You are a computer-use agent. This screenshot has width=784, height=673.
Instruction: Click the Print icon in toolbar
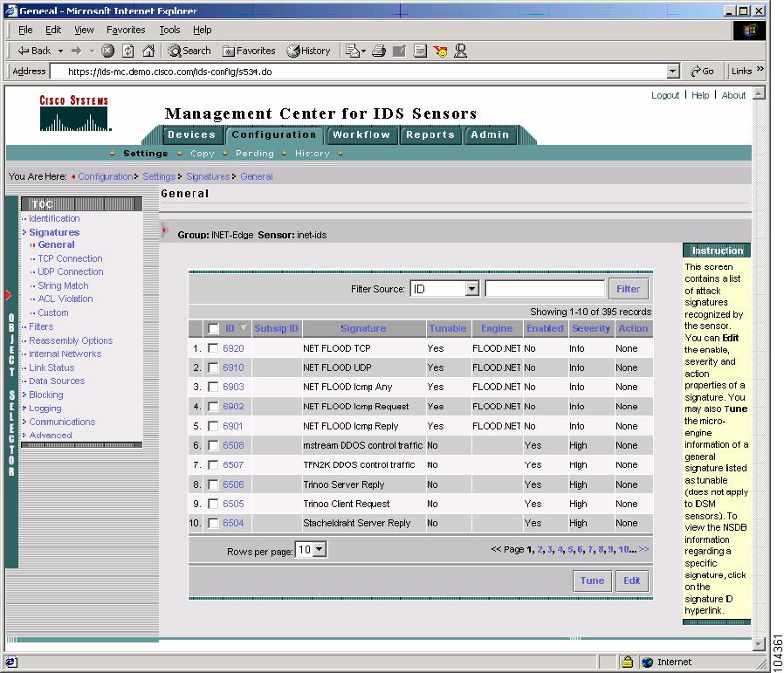click(x=379, y=51)
